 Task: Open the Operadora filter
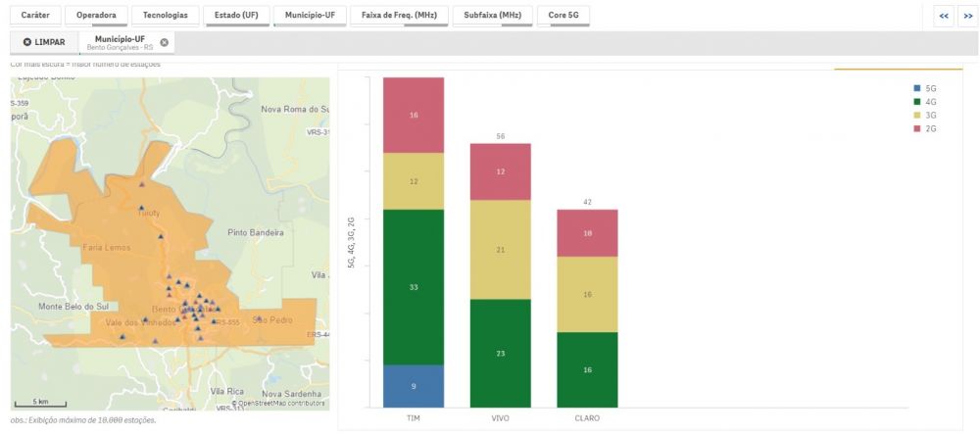96,15
